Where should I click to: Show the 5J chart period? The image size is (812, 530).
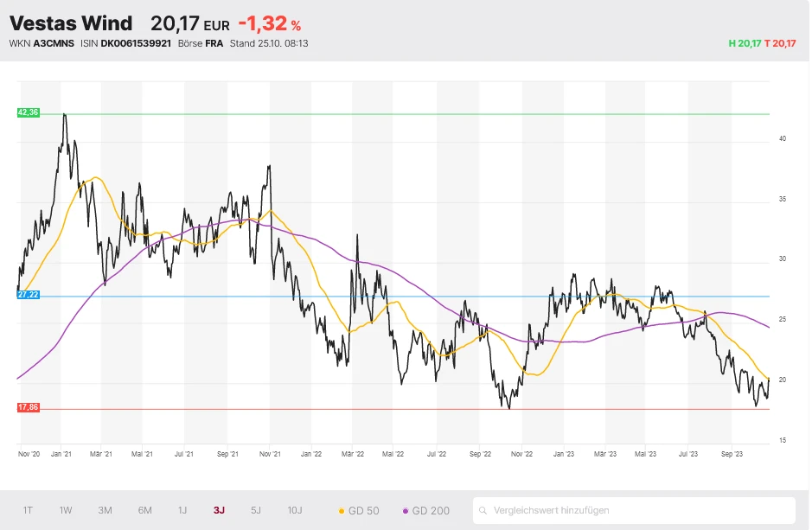pyautogui.click(x=256, y=510)
